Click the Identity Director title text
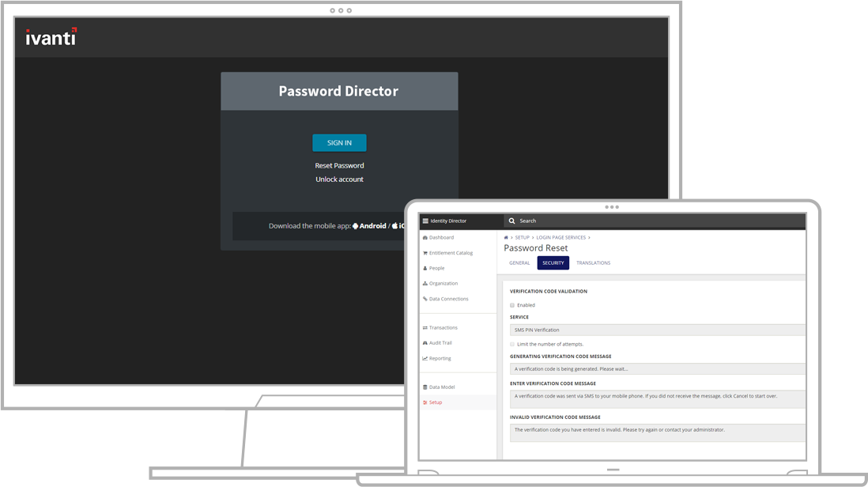This screenshot has width=868, height=487. [x=448, y=221]
